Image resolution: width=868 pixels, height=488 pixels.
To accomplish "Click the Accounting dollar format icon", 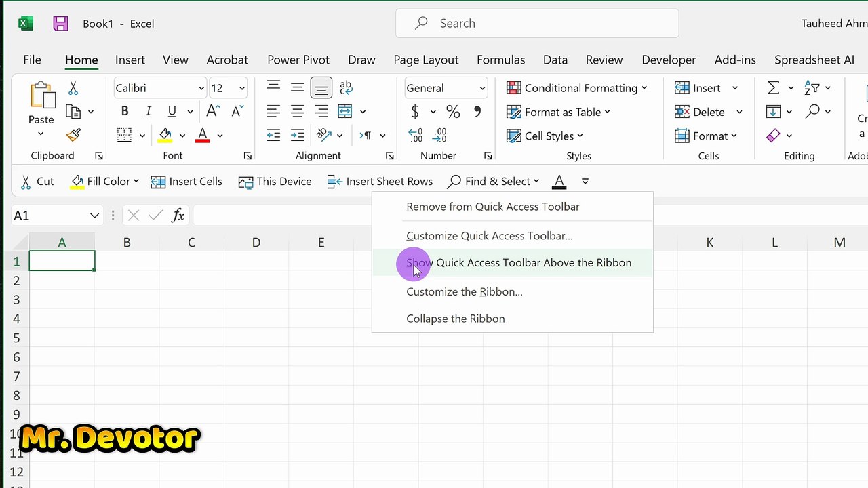I will (415, 112).
